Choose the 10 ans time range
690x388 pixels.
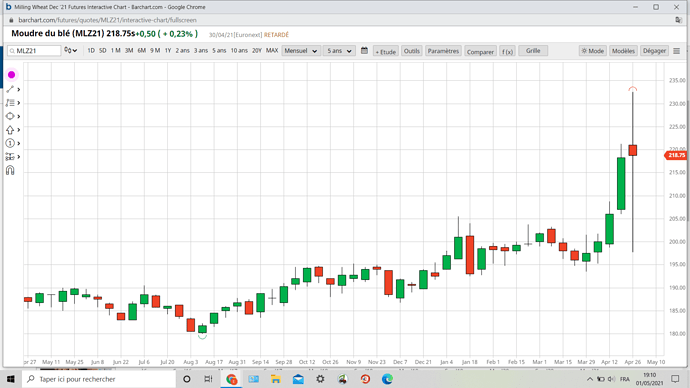(239, 51)
